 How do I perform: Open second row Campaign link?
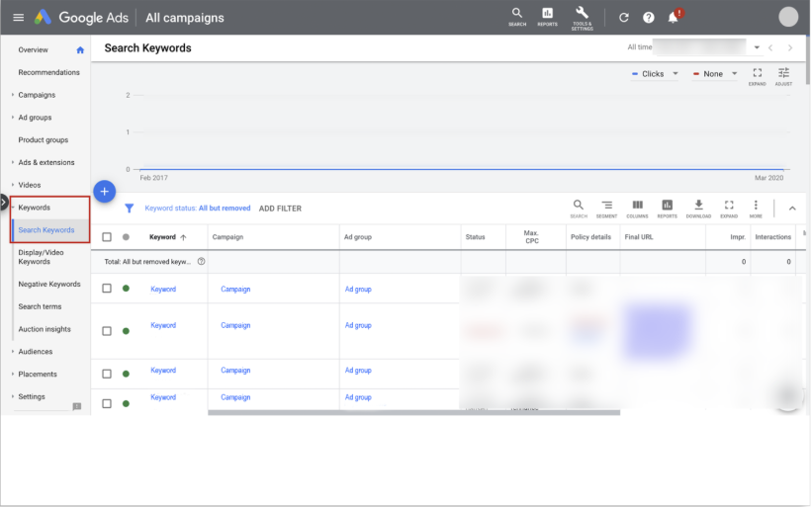(x=235, y=325)
